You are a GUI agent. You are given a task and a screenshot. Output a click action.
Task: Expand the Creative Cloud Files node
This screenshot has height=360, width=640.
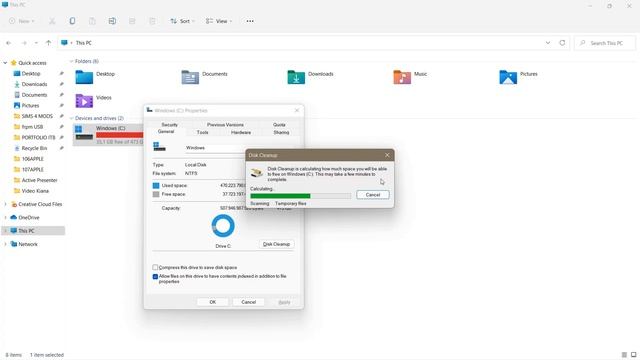click(5, 204)
